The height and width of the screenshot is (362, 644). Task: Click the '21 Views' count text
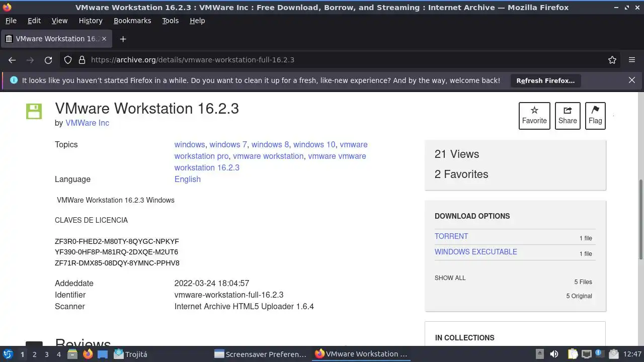[457, 154]
